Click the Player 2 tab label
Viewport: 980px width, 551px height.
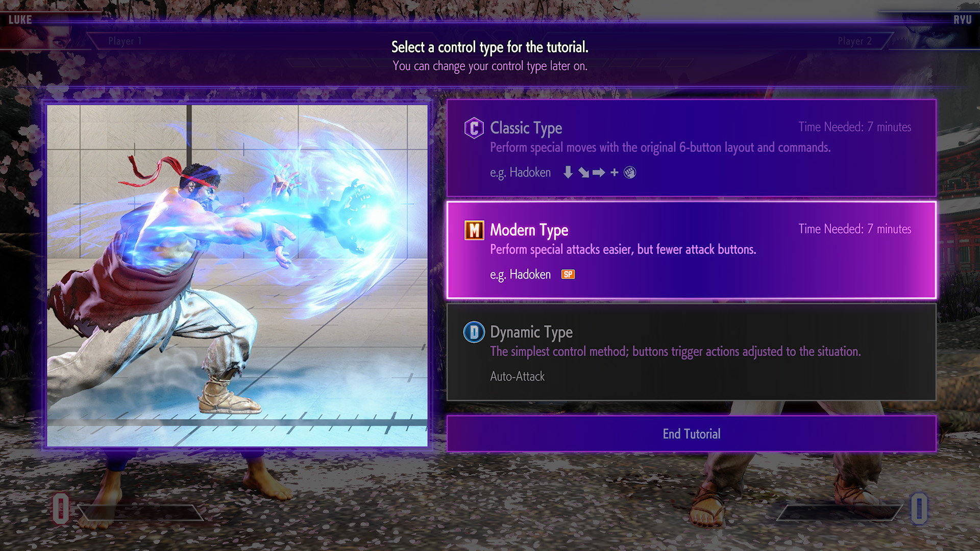[x=854, y=41]
